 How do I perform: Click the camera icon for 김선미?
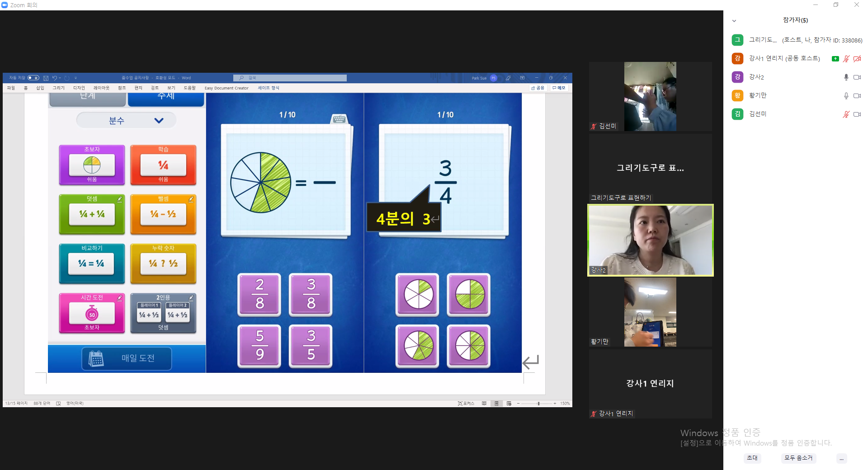tap(857, 114)
